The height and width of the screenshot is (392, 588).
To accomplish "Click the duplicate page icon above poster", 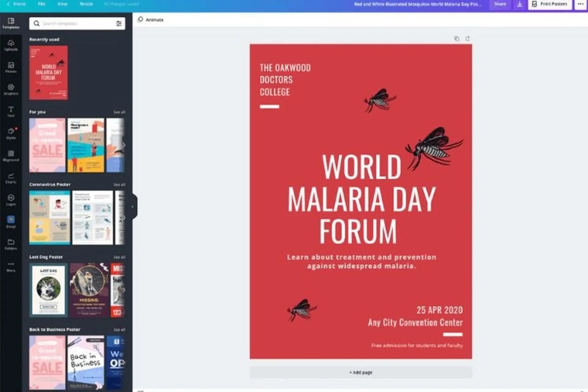I will pyautogui.click(x=457, y=39).
